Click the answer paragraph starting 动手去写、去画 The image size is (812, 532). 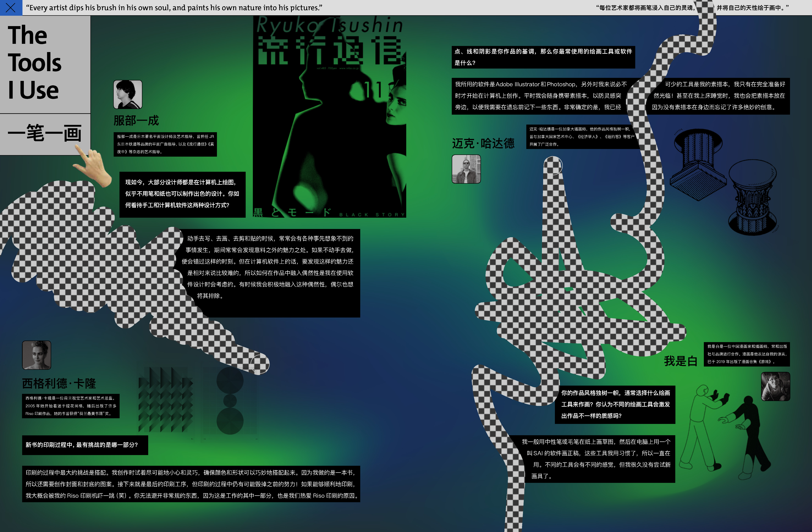pos(269,267)
